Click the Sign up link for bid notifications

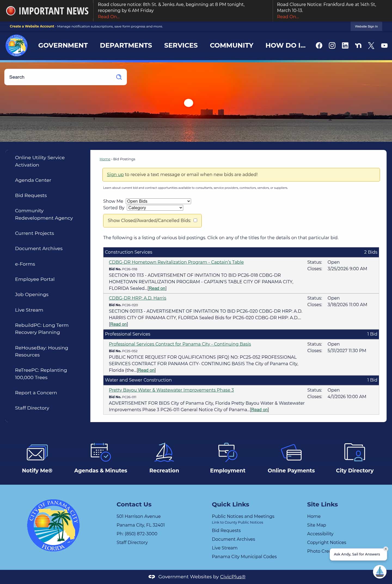click(115, 174)
